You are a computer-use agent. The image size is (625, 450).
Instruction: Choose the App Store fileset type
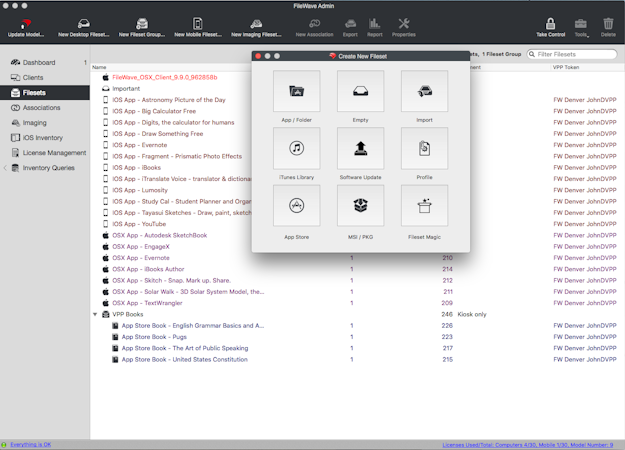coord(297,206)
